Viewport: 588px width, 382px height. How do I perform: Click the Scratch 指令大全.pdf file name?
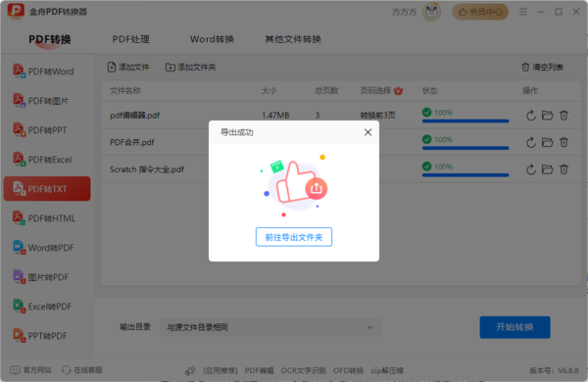(147, 169)
